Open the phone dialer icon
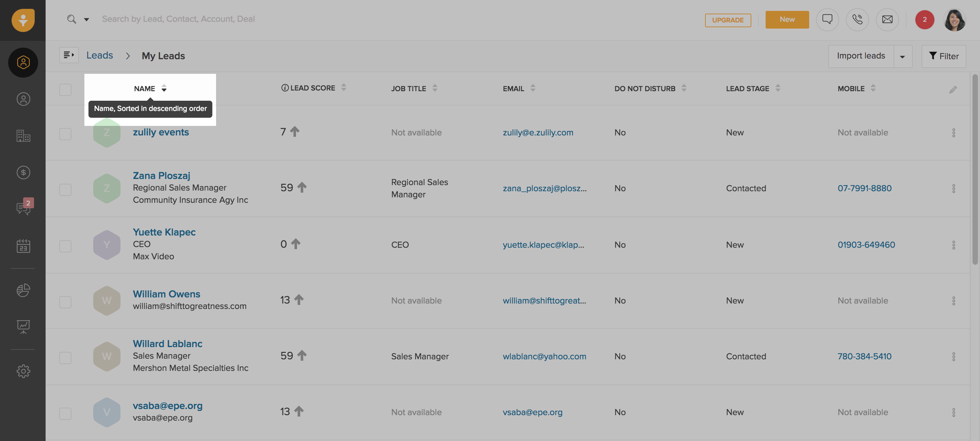980x441 pixels. click(857, 19)
